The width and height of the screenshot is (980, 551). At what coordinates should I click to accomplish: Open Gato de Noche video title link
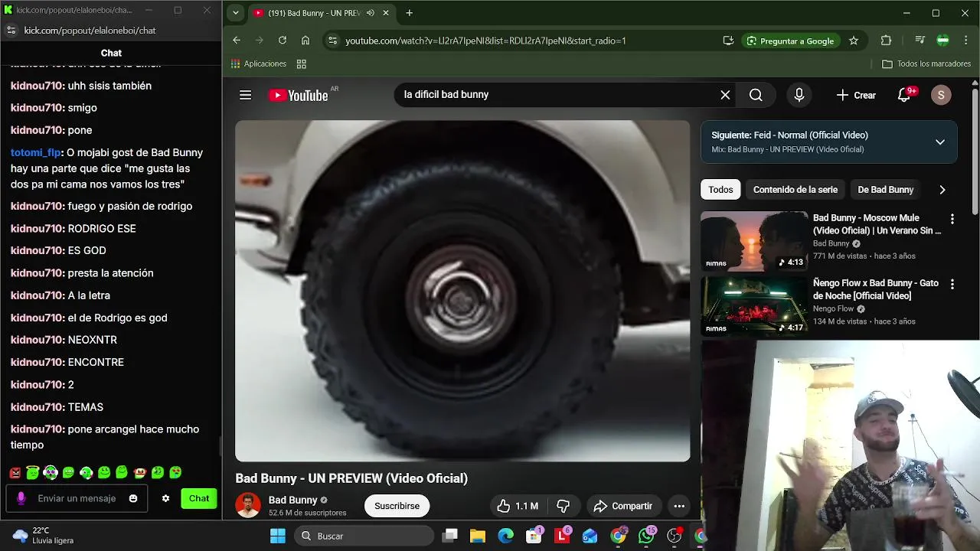tap(876, 289)
